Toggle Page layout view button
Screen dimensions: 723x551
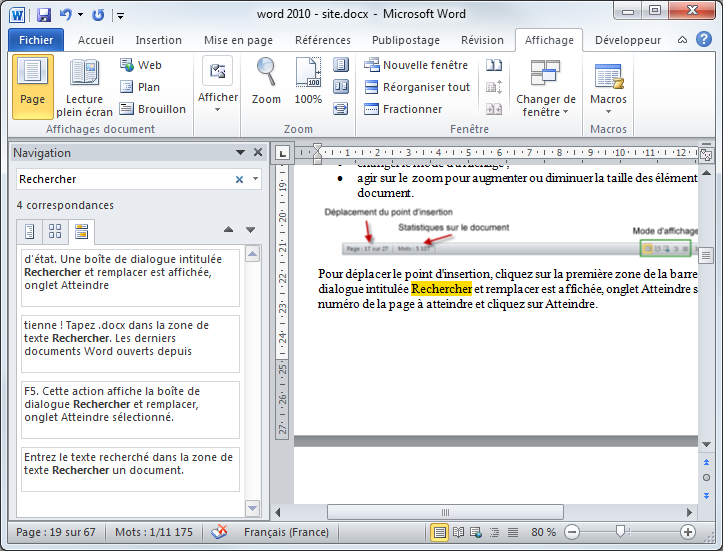(x=33, y=86)
